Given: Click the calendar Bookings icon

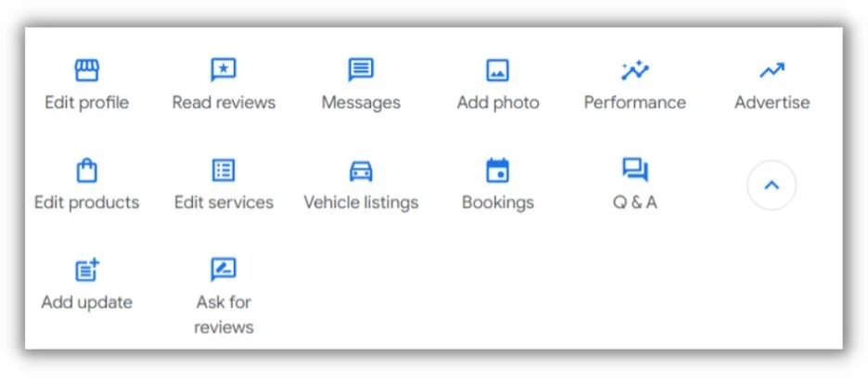Looking at the screenshot, I should pos(498,171).
